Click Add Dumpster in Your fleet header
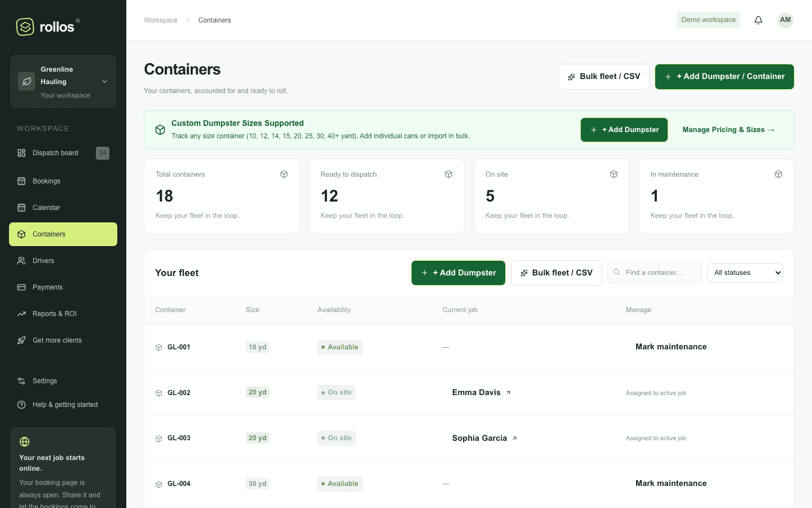The width and height of the screenshot is (812, 508). (x=458, y=273)
